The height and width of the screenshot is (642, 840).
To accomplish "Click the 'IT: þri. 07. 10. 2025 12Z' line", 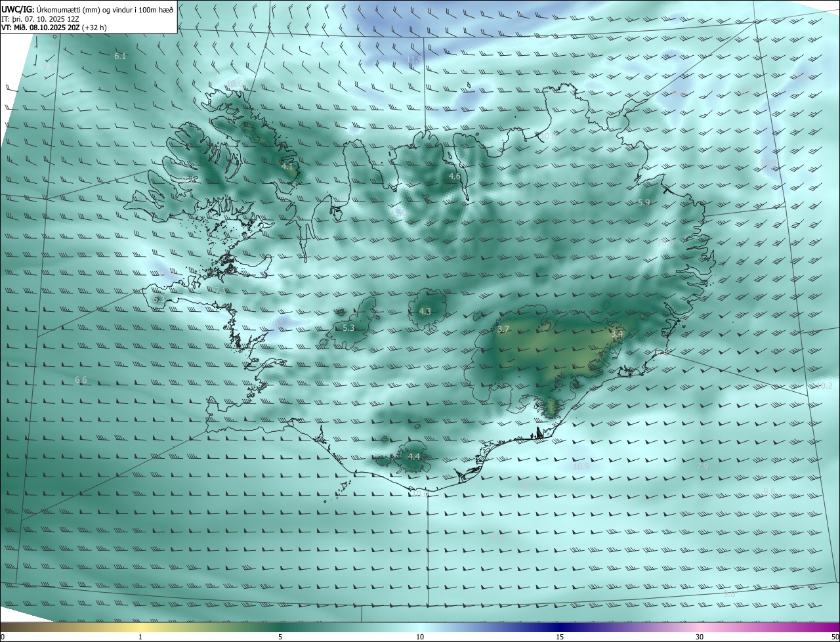I will (40, 19).
